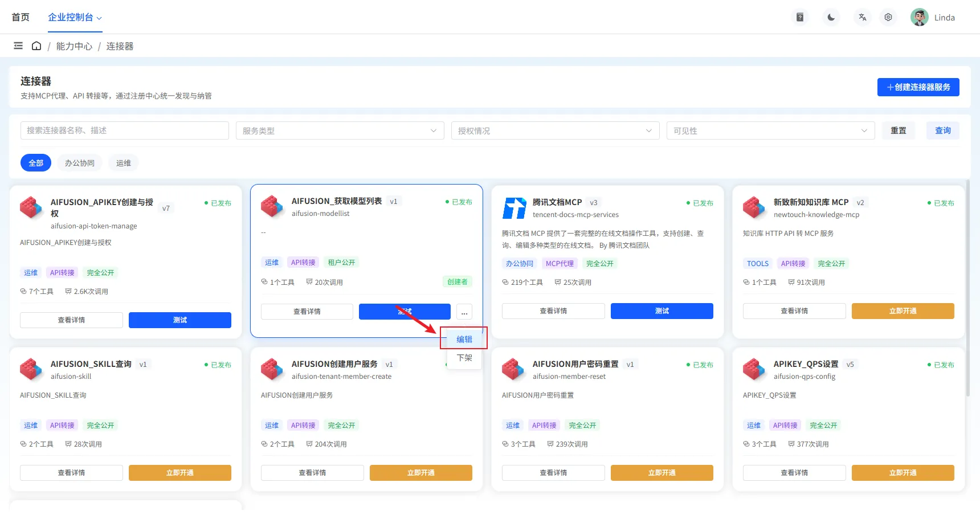Open the 企业控制台 dropdown menu
Image resolution: width=980 pixels, height=519 pixels.
pos(75,17)
